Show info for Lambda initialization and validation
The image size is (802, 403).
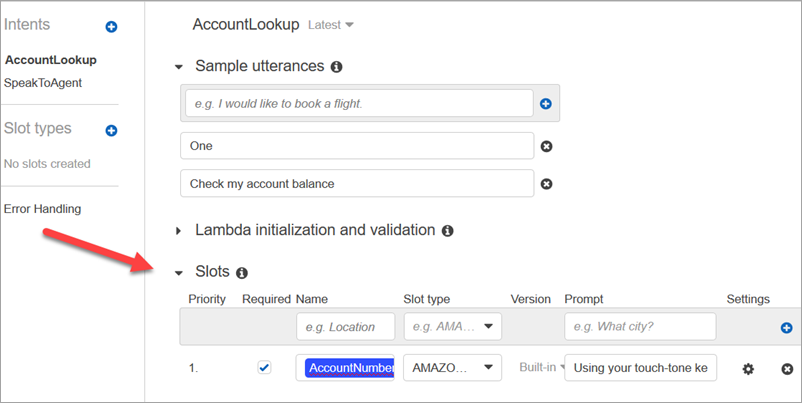click(448, 231)
